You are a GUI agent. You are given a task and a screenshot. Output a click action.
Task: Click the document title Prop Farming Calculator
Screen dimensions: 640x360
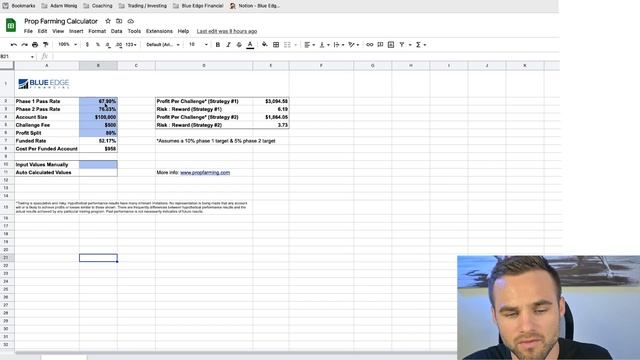click(x=61, y=21)
